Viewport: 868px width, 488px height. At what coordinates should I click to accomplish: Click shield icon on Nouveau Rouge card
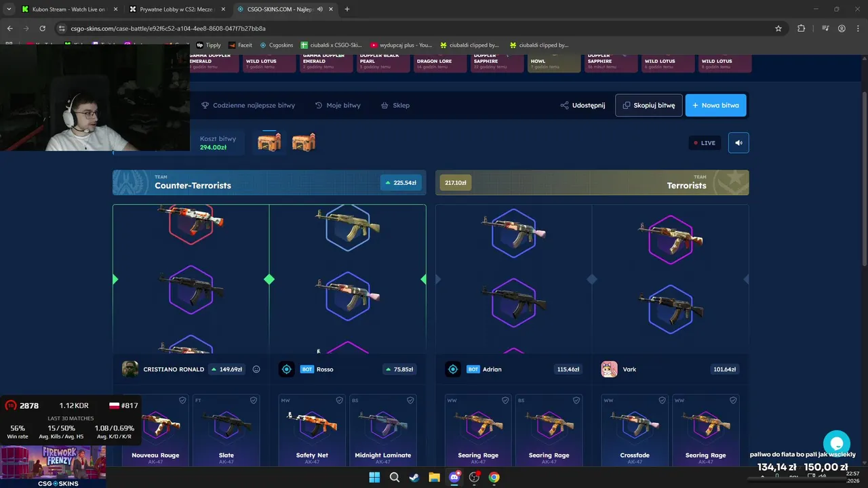coord(182,401)
